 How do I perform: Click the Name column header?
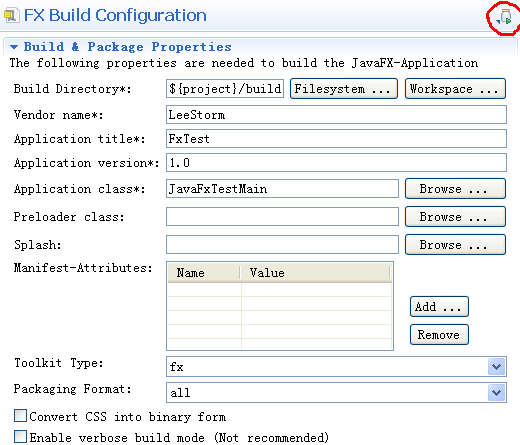tap(204, 273)
